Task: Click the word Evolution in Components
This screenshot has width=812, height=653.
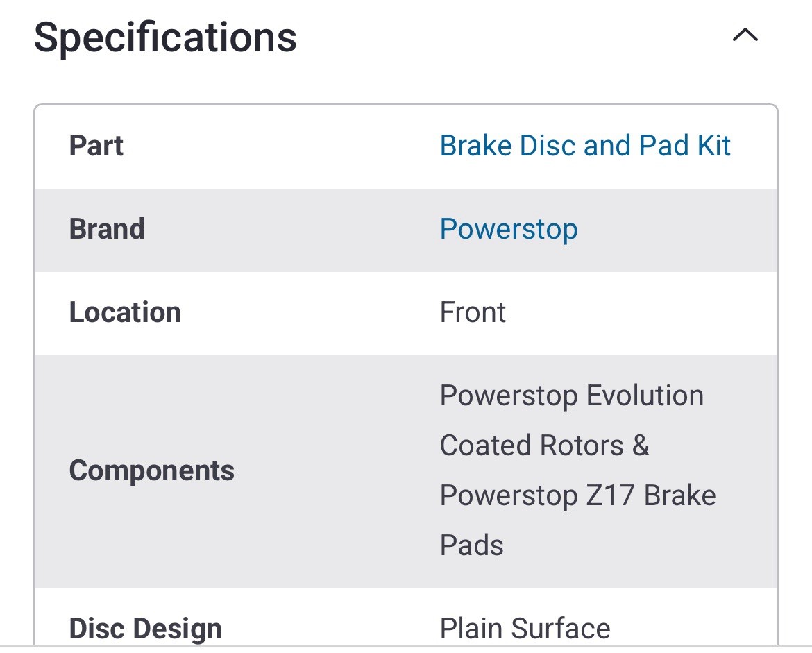Action: point(645,396)
